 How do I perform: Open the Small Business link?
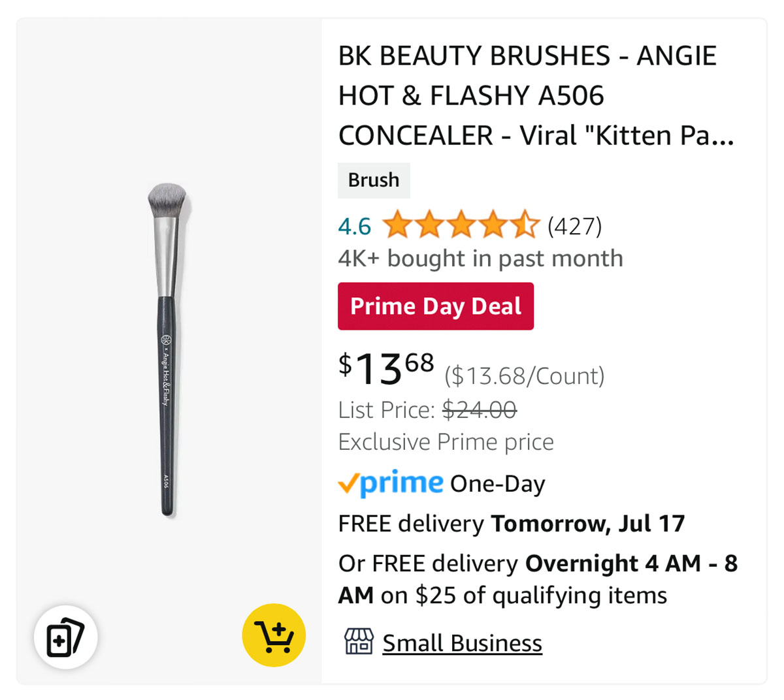click(x=463, y=643)
